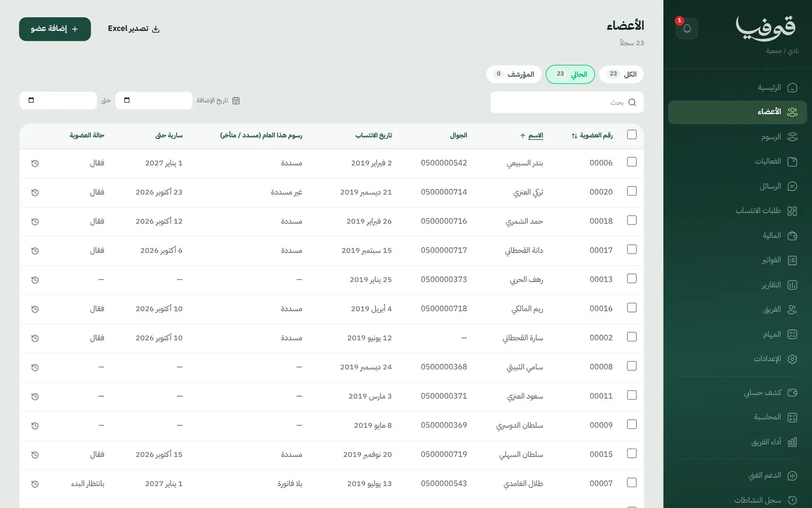Screen dimensions: 812x508
Task: Check the box for member 00018
Action: point(632,220)
